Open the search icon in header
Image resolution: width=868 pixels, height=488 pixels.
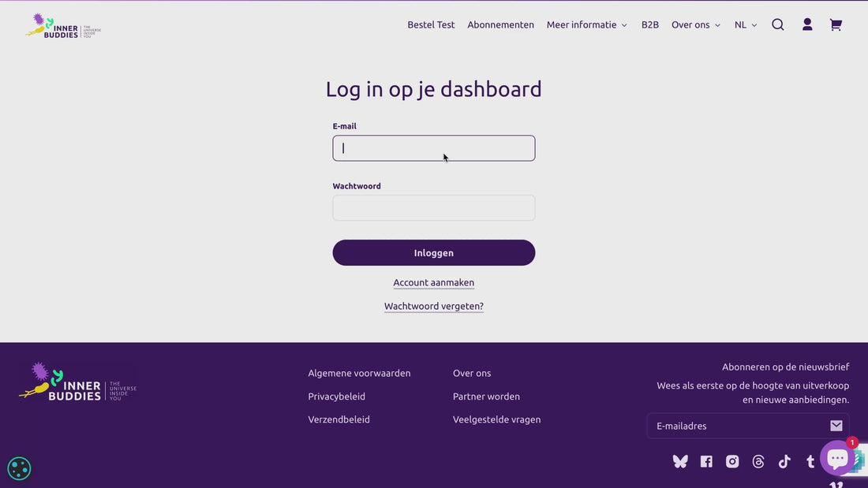click(778, 24)
